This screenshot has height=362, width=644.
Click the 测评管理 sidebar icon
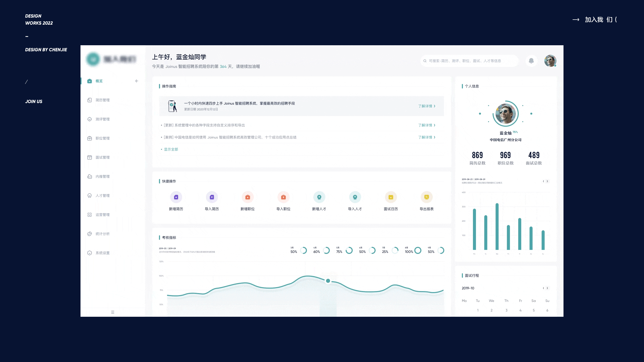point(90,119)
